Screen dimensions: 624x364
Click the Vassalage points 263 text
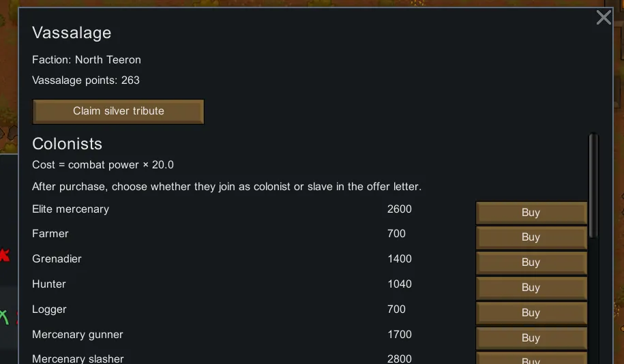86,80
